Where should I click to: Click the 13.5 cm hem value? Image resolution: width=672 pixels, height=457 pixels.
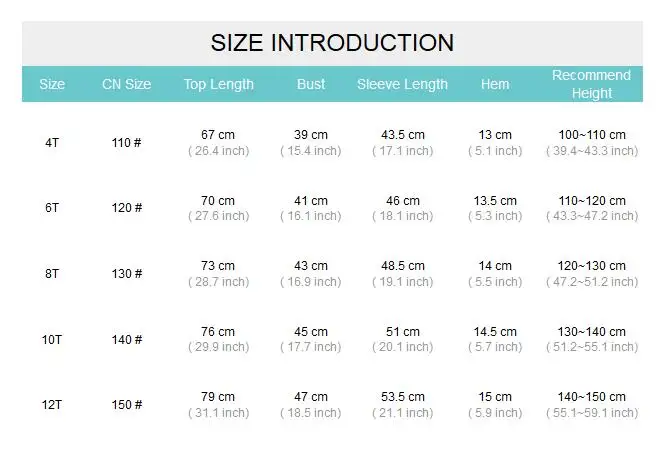coord(495,201)
